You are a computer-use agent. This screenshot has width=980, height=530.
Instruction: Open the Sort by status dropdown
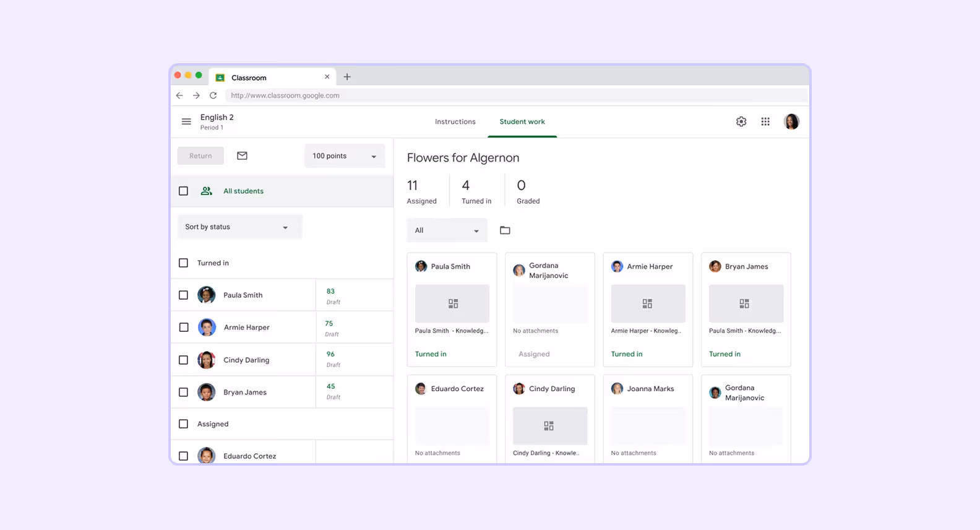pyautogui.click(x=239, y=227)
